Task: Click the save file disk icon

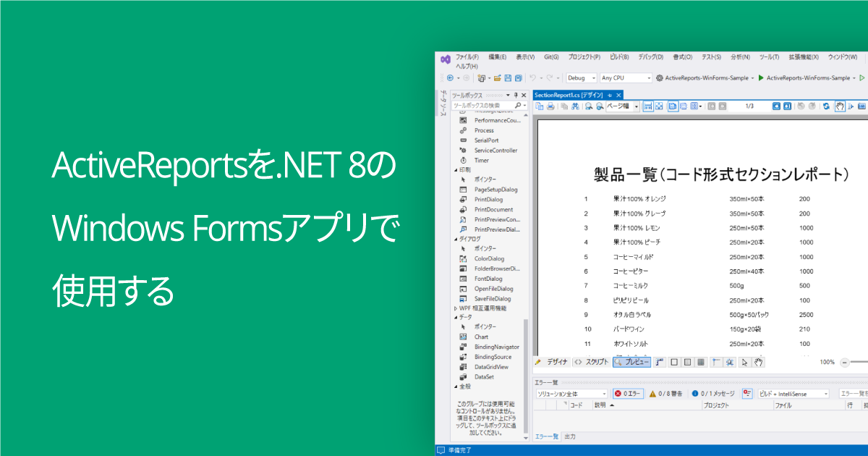Action: click(x=508, y=77)
